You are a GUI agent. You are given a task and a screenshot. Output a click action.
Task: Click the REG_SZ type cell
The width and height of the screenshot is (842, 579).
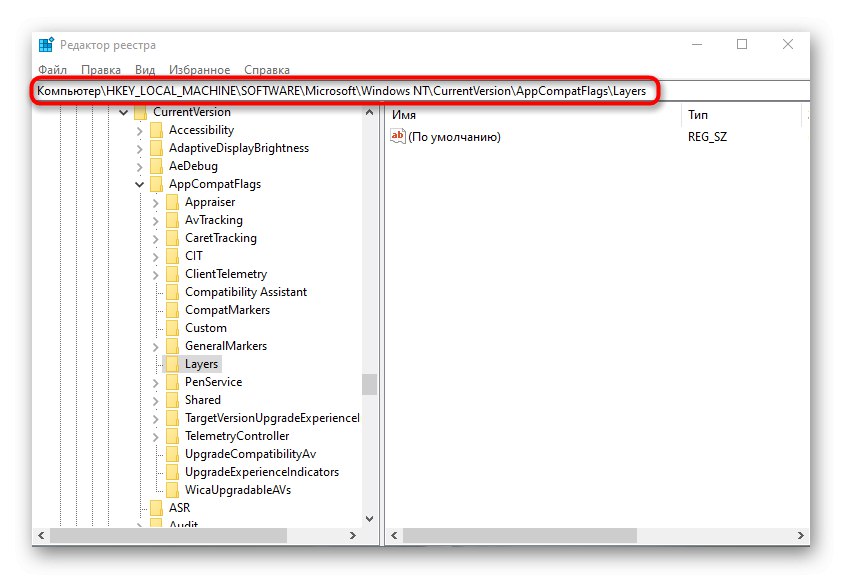707,137
